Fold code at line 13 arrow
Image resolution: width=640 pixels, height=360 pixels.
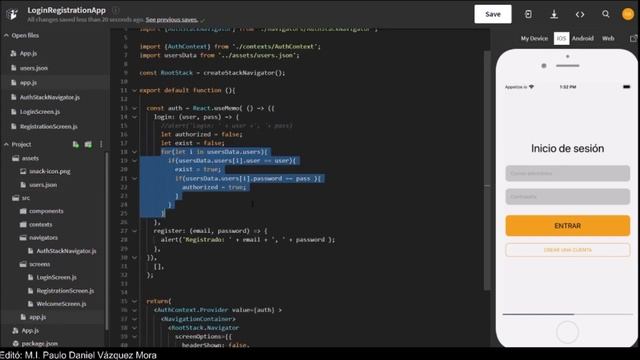pos(134,108)
